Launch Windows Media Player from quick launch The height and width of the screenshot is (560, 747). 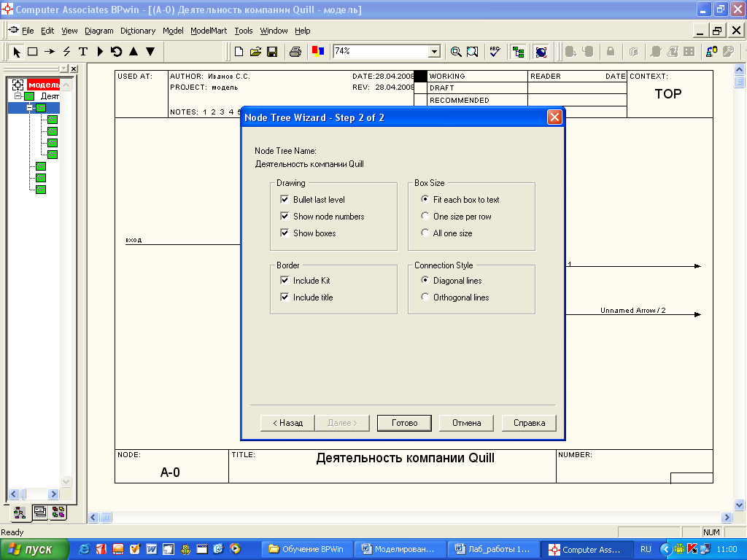click(235, 549)
